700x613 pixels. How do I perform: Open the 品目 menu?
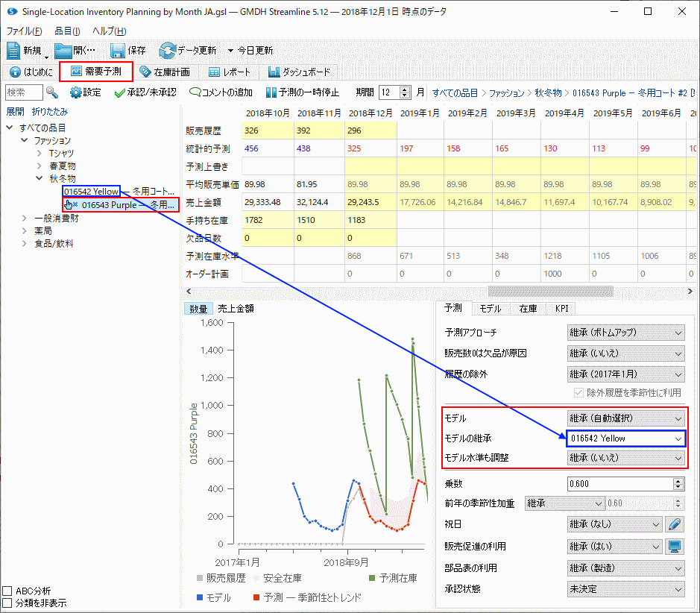tap(67, 31)
